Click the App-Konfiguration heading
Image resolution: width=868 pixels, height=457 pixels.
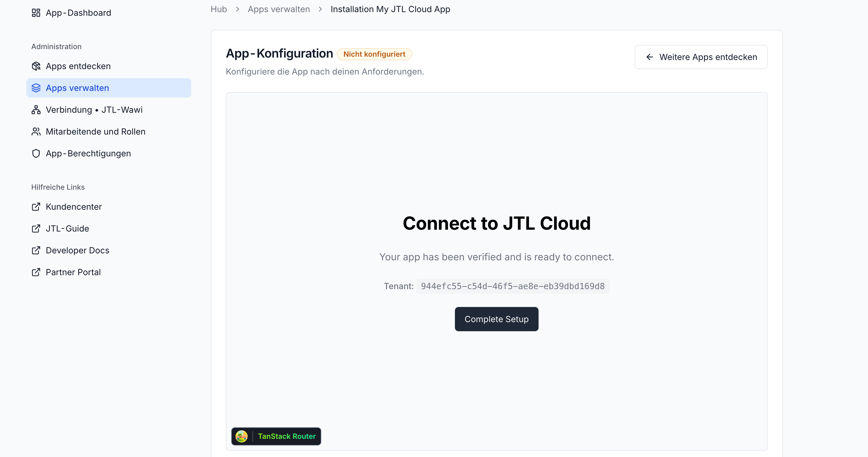(x=279, y=54)
